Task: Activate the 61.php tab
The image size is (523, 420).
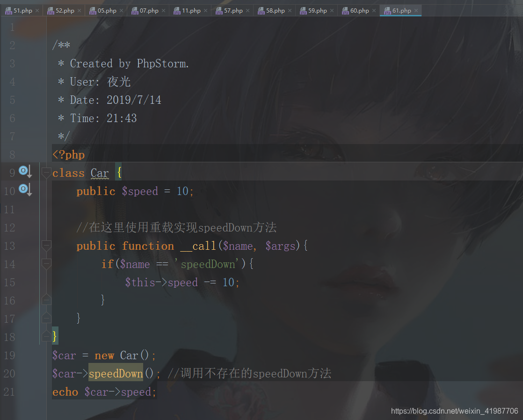Action: coord(401,11)
